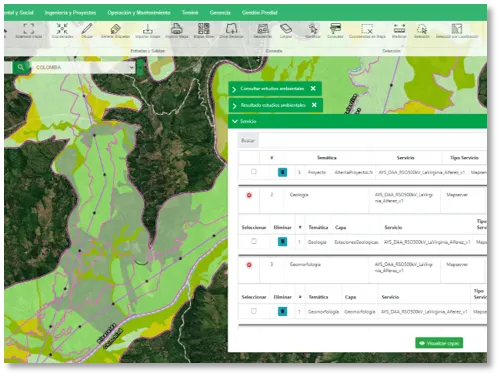Delete the EstacionesGeologicas layer via trash icon
Image resolution: width=500 pixels, height=376 pixels.
(x=282, y=241)
